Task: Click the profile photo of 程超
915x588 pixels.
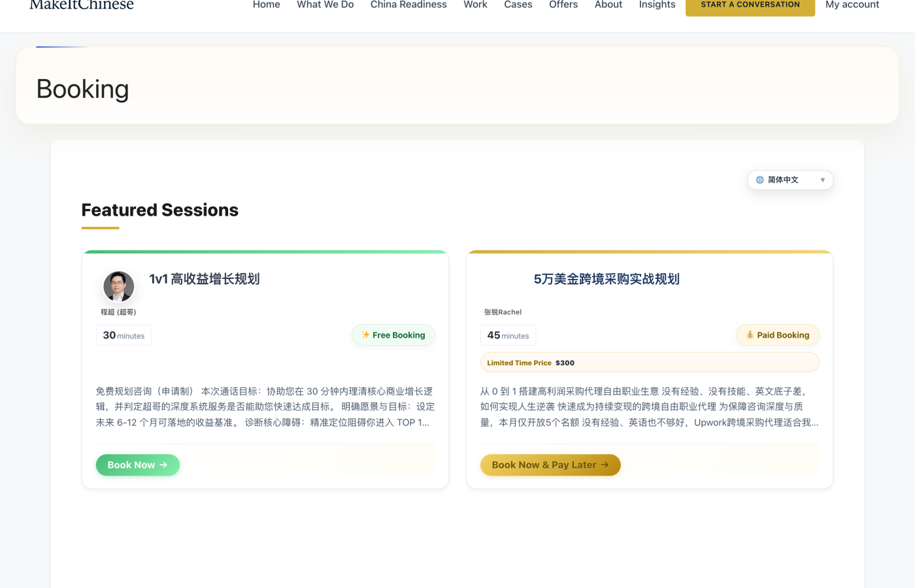Action: tap(119, 286)
